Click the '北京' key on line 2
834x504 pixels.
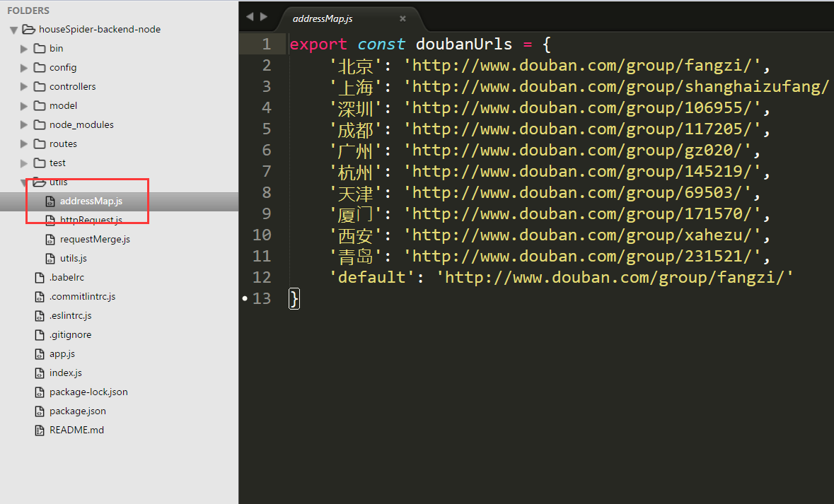point(355,66)
